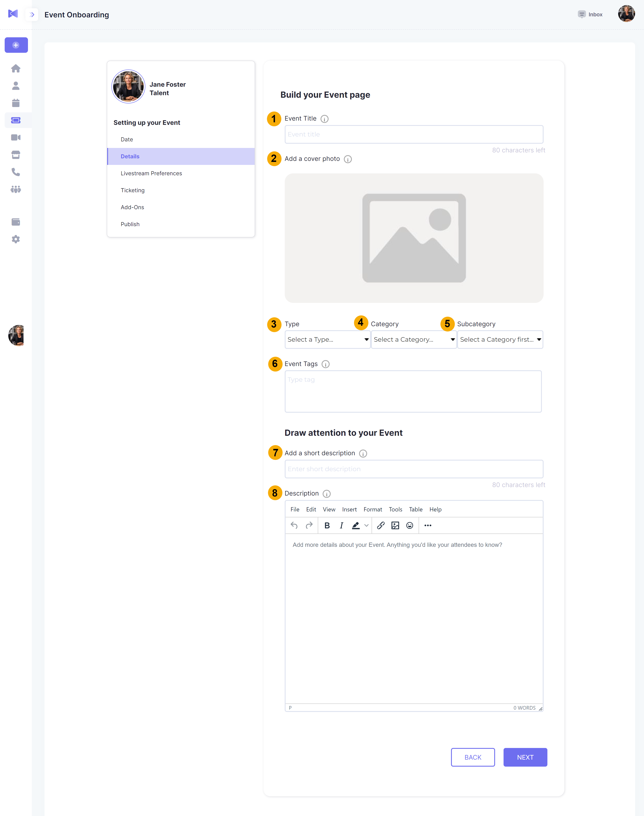Image resolution: width=644 pixels, height=816 pixels.
Task: Click the cover photo placeholder to upload
Action: click(414, 238)
